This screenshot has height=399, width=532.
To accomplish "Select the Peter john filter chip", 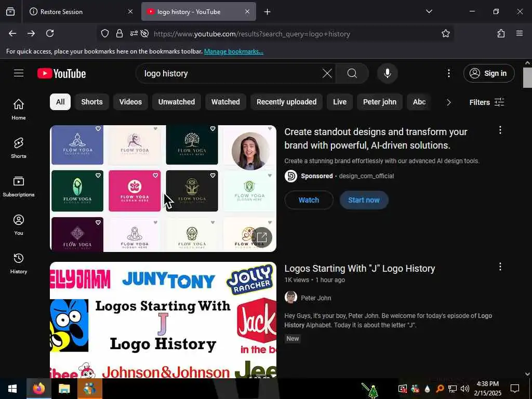I will 380,102.
